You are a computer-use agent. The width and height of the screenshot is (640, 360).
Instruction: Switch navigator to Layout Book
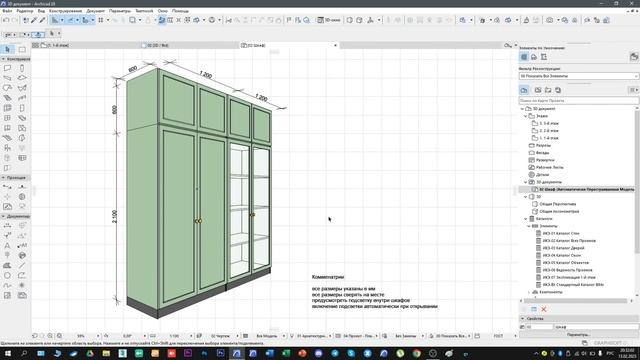coord(548,90)
